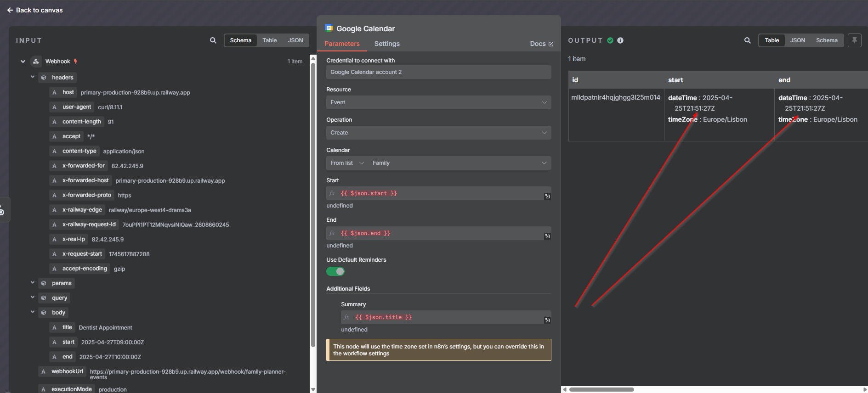Select the accept-encoding field pill

[x=79, y=269]
